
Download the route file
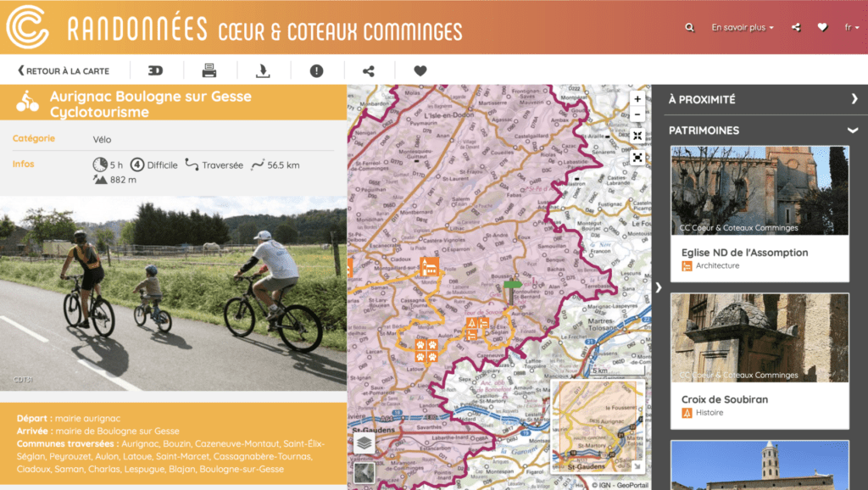tap(263, 70)
